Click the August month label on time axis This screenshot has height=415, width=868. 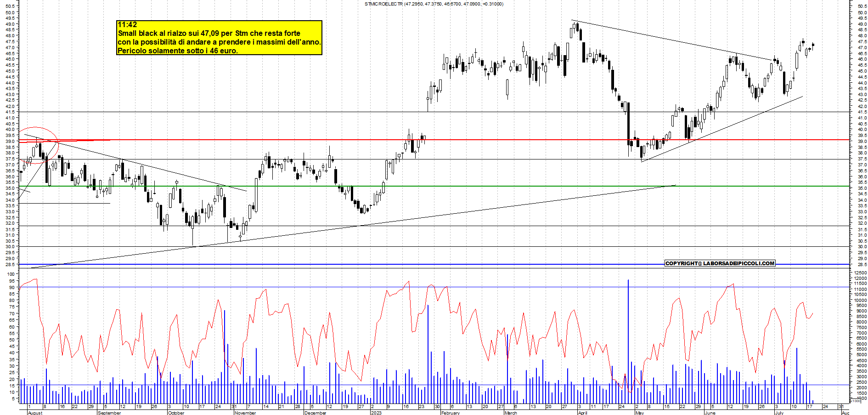[x=35, y=413]
